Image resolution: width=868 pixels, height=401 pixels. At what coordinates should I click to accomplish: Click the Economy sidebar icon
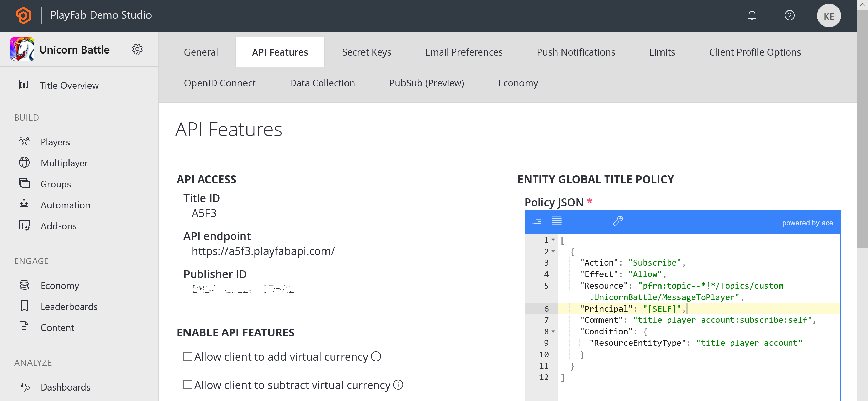(x=24, y=285)
